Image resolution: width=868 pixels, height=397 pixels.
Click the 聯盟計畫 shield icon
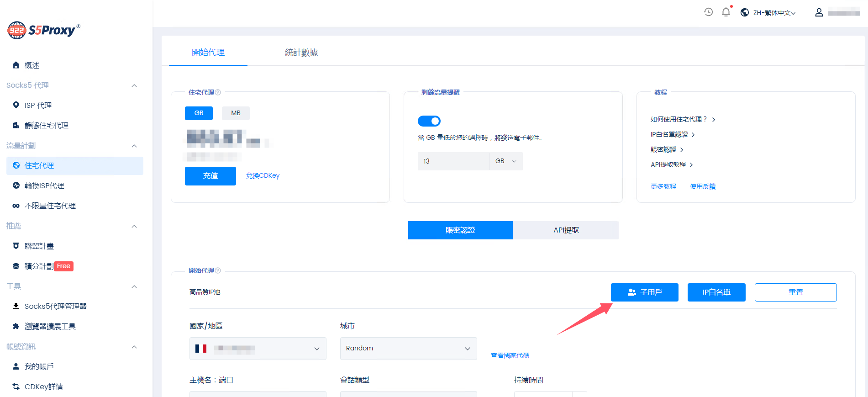pyautogui.click(x=16, y=246)
